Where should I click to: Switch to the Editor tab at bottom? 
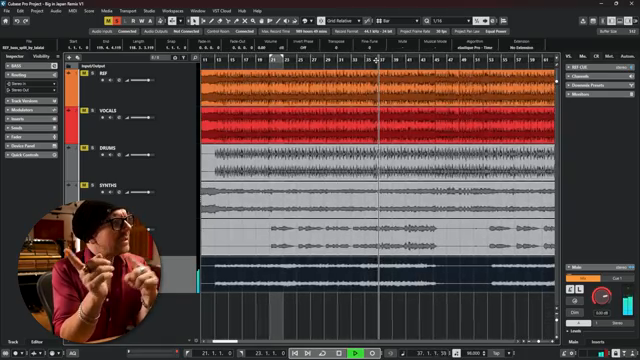click(x=37, y=342)
